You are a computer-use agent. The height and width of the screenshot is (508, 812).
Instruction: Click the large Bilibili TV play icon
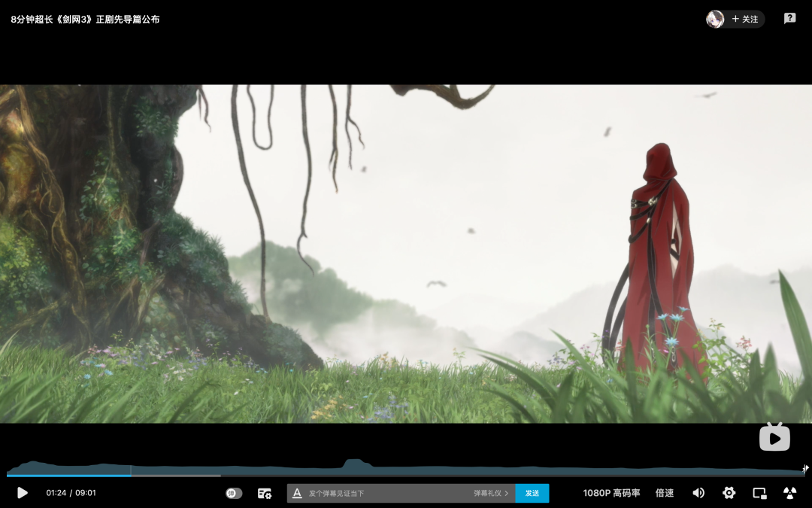774,437
